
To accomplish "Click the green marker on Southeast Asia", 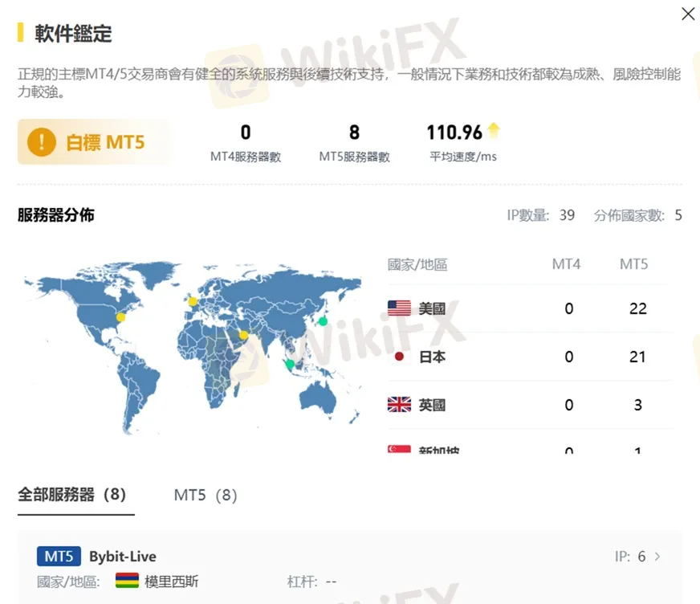I will pos(291,365).
